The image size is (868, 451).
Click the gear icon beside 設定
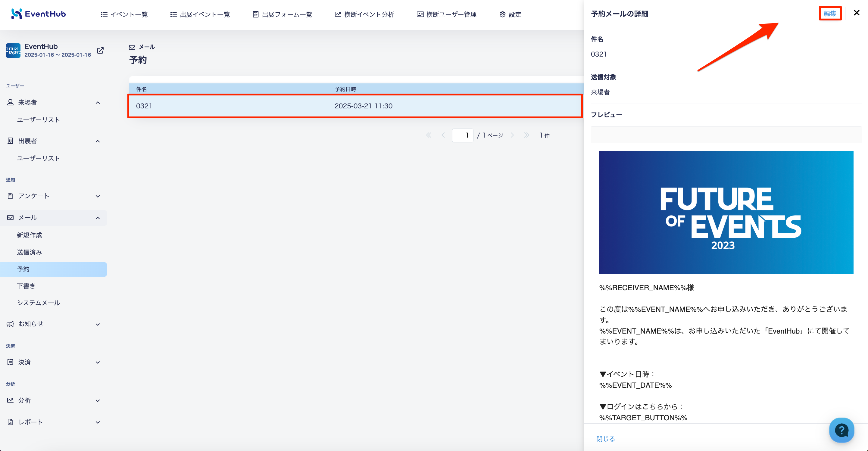(502, 14)
